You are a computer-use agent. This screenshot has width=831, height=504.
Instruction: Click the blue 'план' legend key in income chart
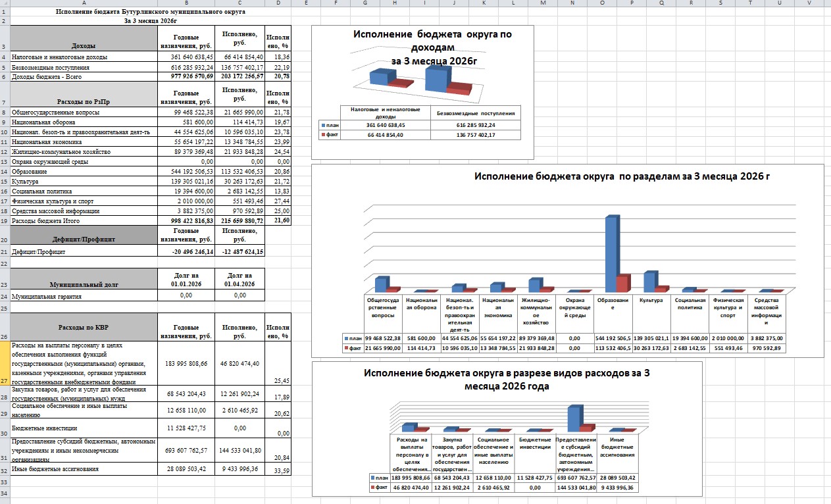323,124
